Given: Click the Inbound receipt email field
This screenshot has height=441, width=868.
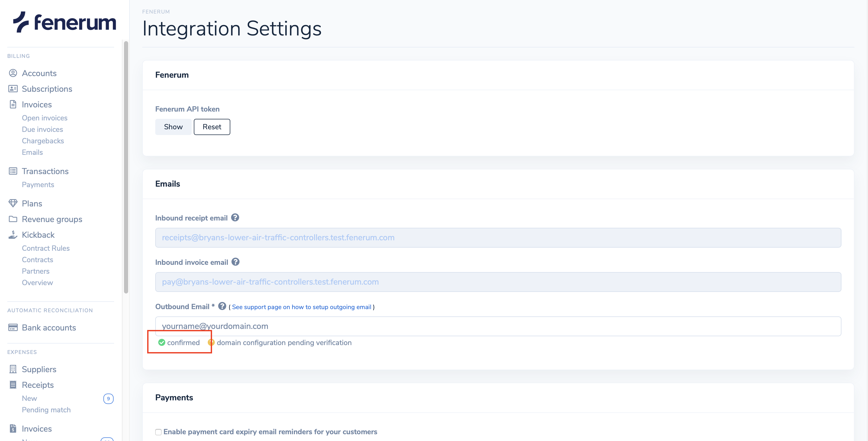Looking at the screenshot, I should (498, 238).
